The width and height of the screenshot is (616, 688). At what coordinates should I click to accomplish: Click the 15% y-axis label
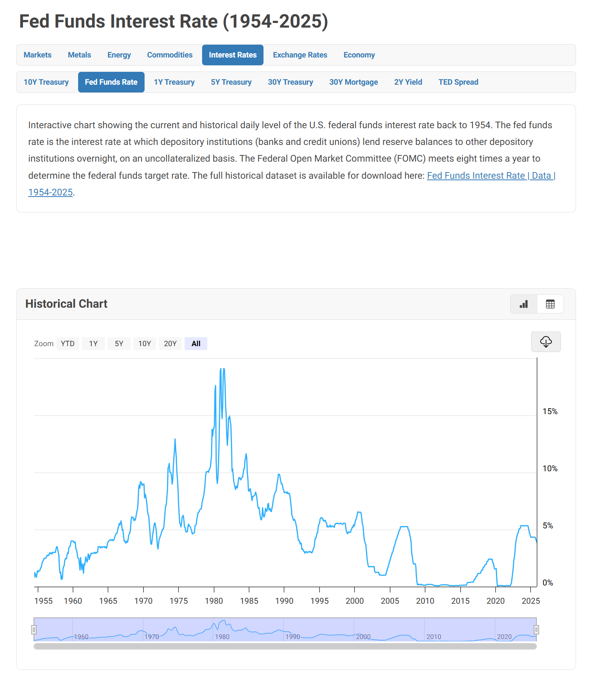coord(550,411)
